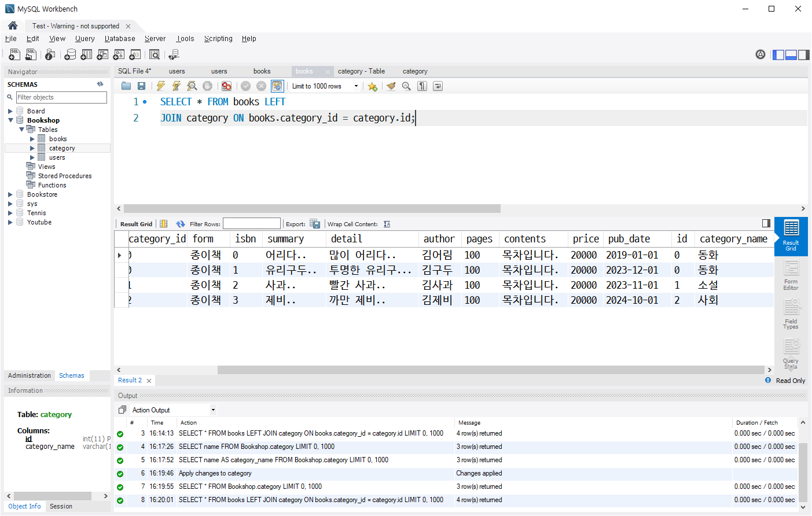
Task: Open find panel magnifier icon in editor
Action: (x=406, y=86)
